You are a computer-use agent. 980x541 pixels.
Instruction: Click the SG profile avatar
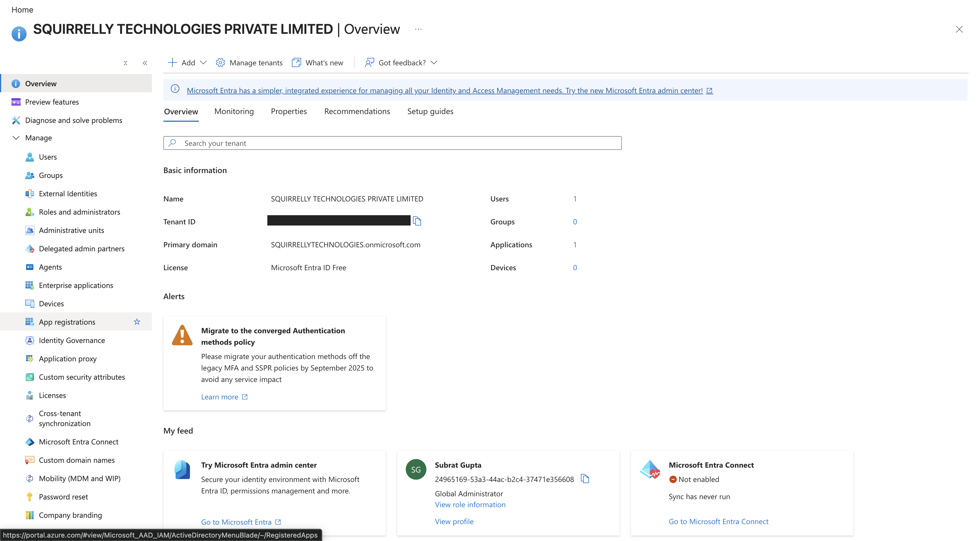click(x=416, y=469)
